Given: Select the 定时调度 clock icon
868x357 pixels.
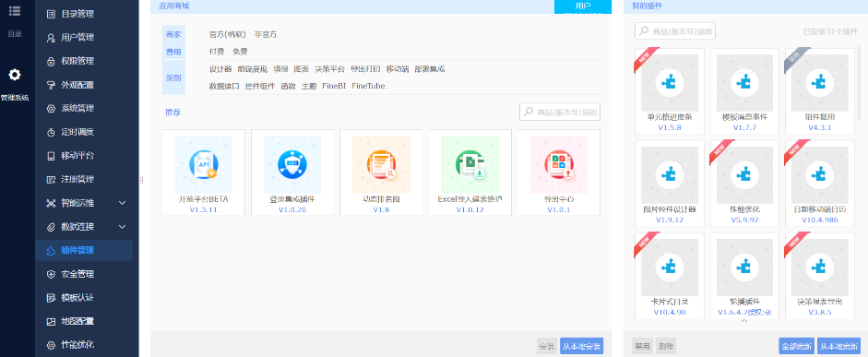Looking at the screenshot, I should [x=51, y=132].
